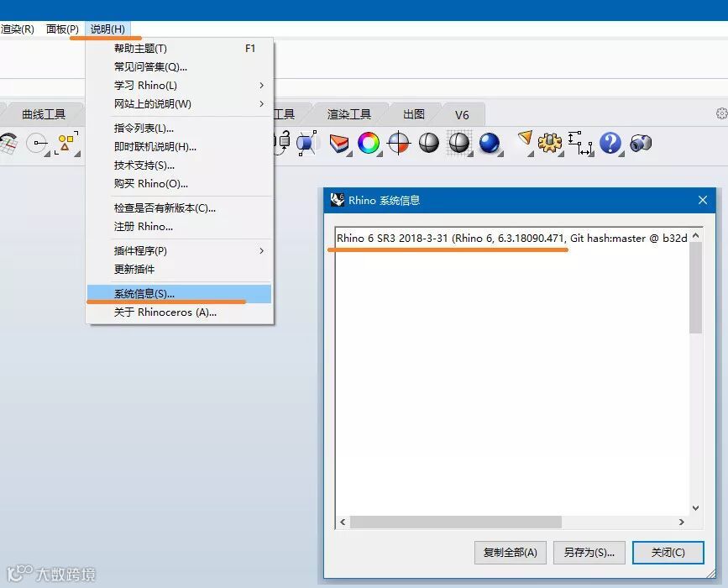The width and height of the screenshot is (728, 588).
Task: Open the 说明(H) menu
Action: click(x=107, y=29)
